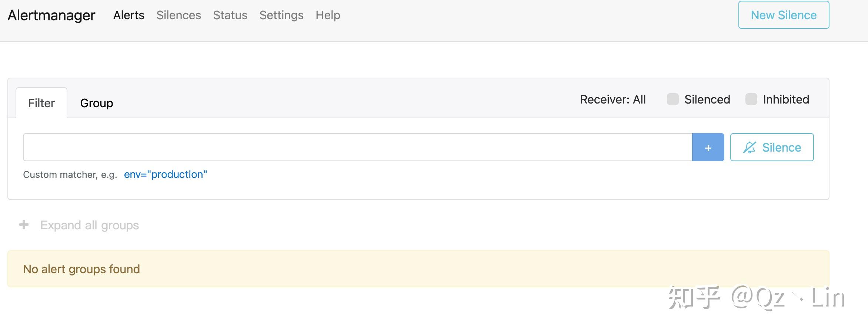Enable the Inhibited checkbox
Viewport: 868px width, 335px height.
(x=751, y=99)
